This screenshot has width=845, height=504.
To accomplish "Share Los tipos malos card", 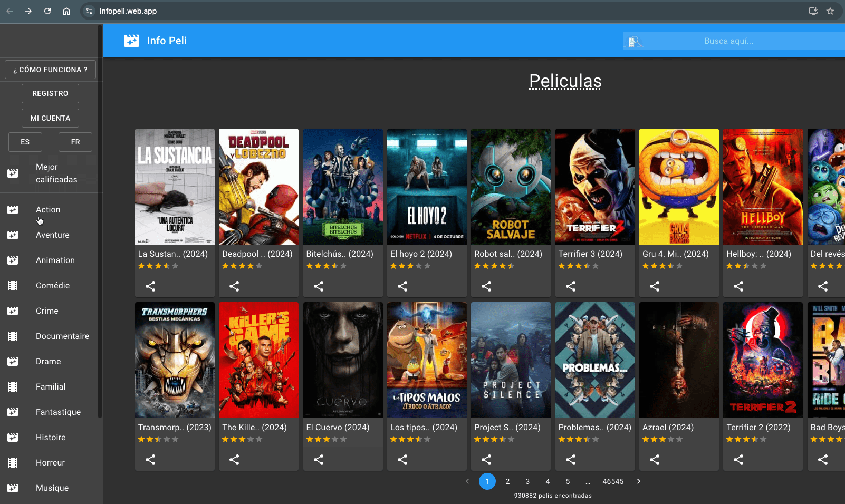I will [402, 460].
